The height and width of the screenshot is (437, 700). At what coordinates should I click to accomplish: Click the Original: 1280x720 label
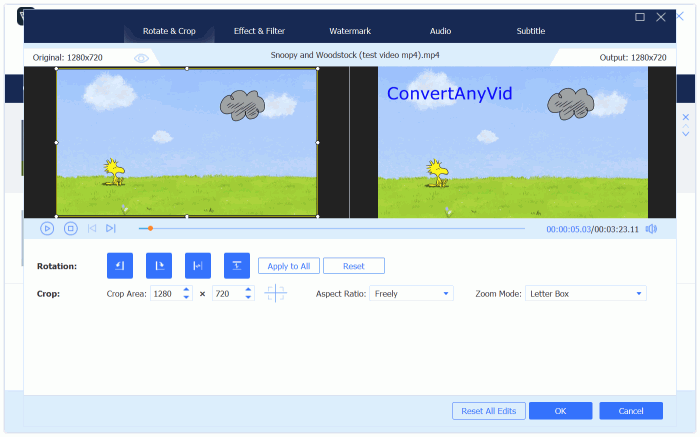click(67, 58)
